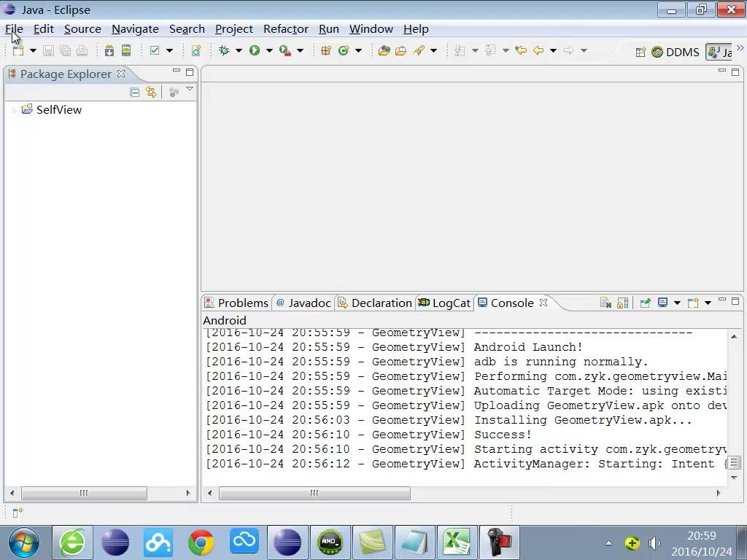Close the Package Explorer view

pyautogui.click(x=121, y=74)
